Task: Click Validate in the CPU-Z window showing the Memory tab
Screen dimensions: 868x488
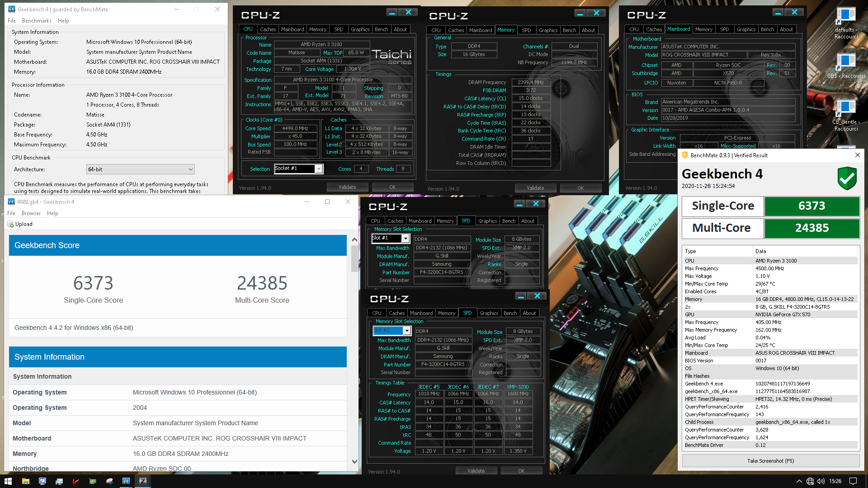Action: click(535, 188)
